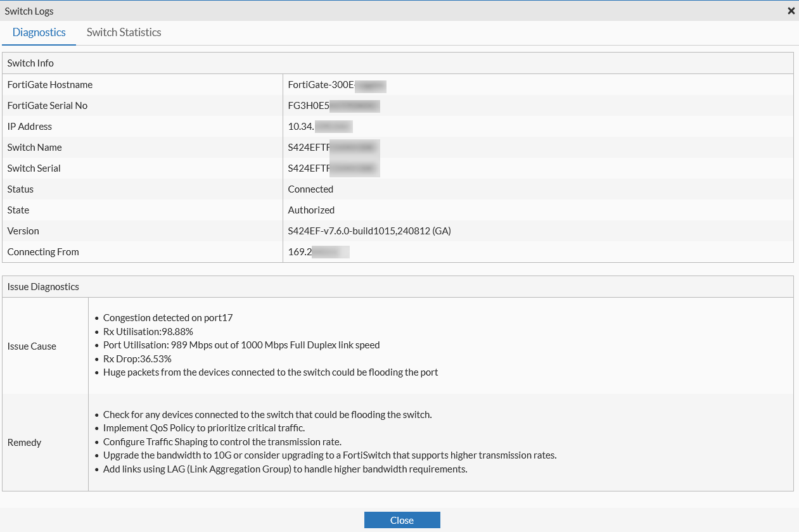Select the S424EF-v7.6.0-build1015 version value

pos(369,231)
